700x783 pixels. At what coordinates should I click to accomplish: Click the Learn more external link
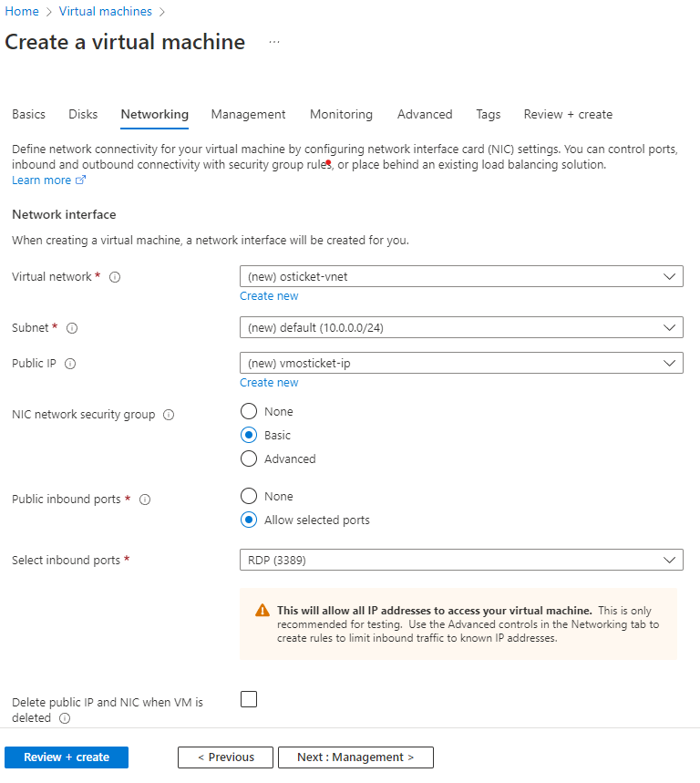click(48, 180)
